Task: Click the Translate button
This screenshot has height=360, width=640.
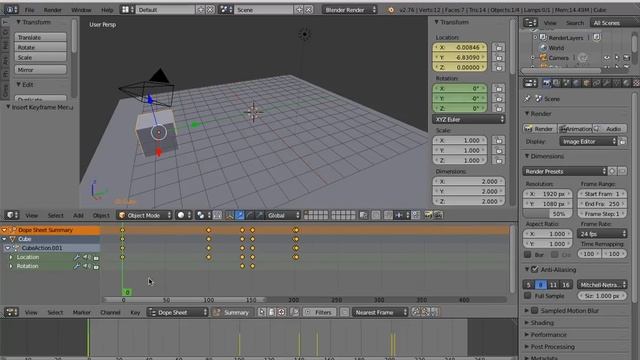Action: click(x=40, y=37)
